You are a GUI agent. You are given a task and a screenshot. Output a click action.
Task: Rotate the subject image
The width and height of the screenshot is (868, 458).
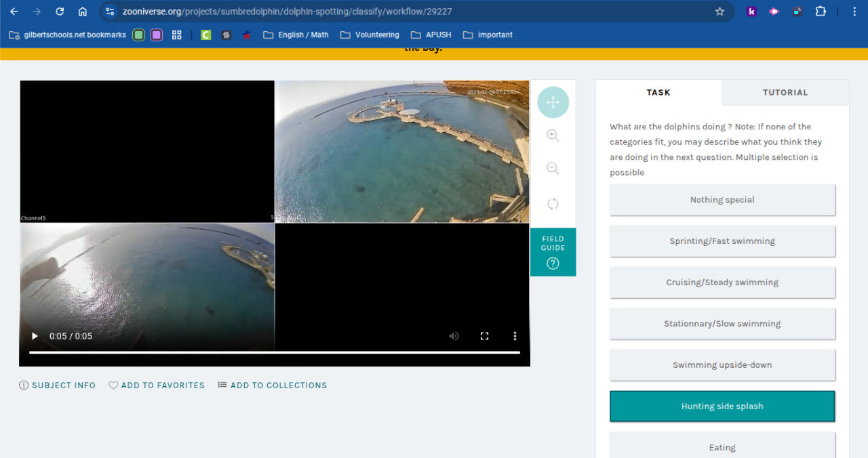(553, 204)
